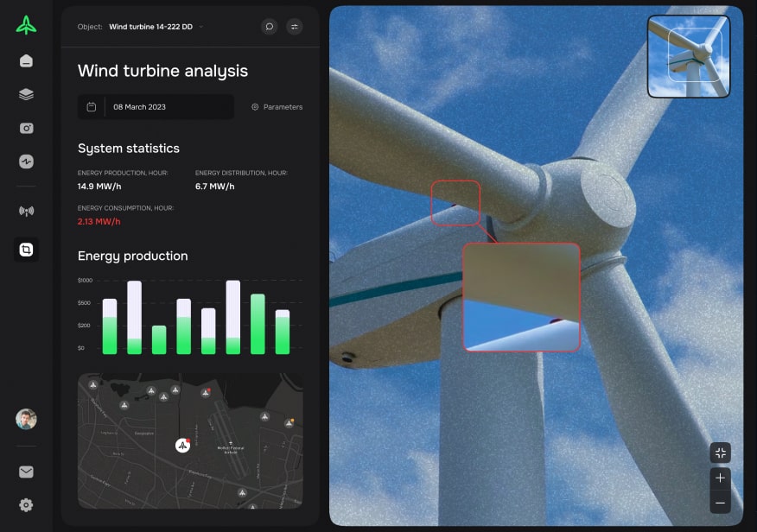Click the fit-to-screen control above the zoom buttons
The width and height of the screenshot is (757, 532).
click(x=720, y=452)
